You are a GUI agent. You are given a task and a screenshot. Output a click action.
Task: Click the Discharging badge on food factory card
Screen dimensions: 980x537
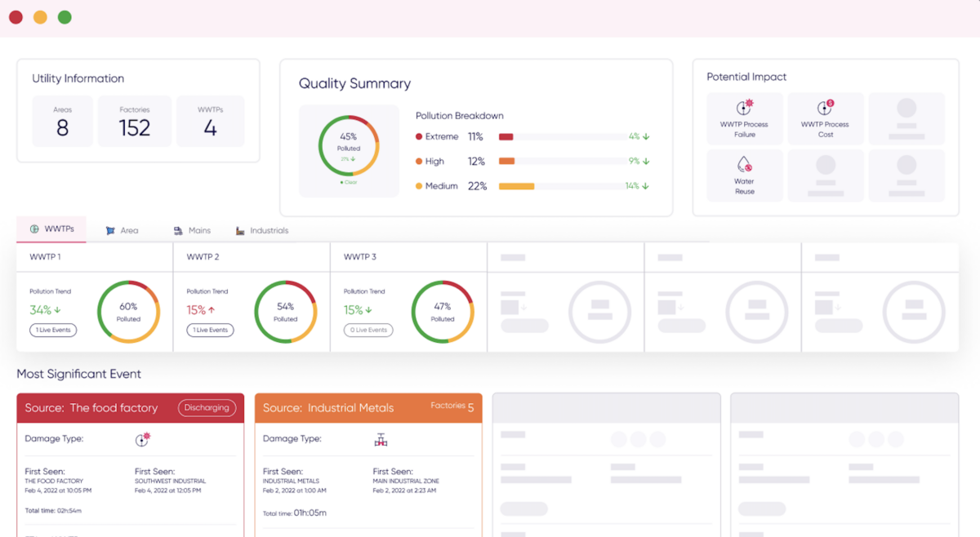pos(207,407)
